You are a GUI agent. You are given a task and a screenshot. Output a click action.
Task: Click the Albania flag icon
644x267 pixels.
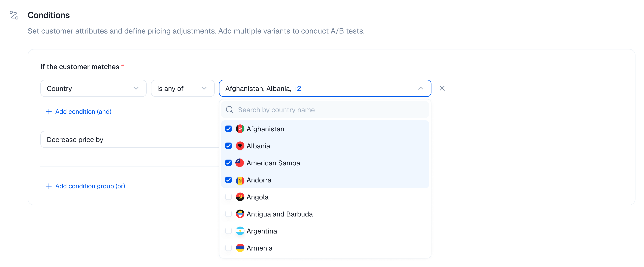click(x=240, y=146)
